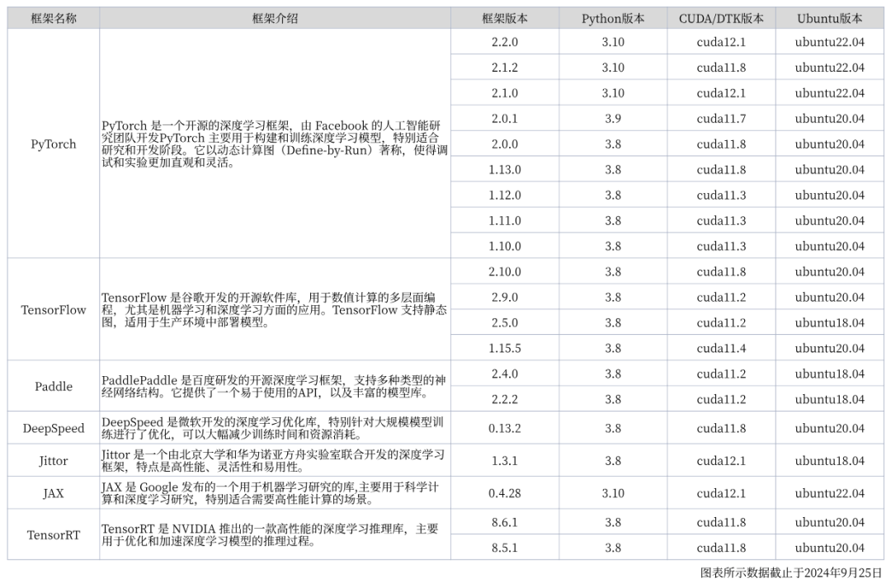Select the PyTorch framework name cell
The width and height of the screenshot is (891, 588).
point(54,144)
